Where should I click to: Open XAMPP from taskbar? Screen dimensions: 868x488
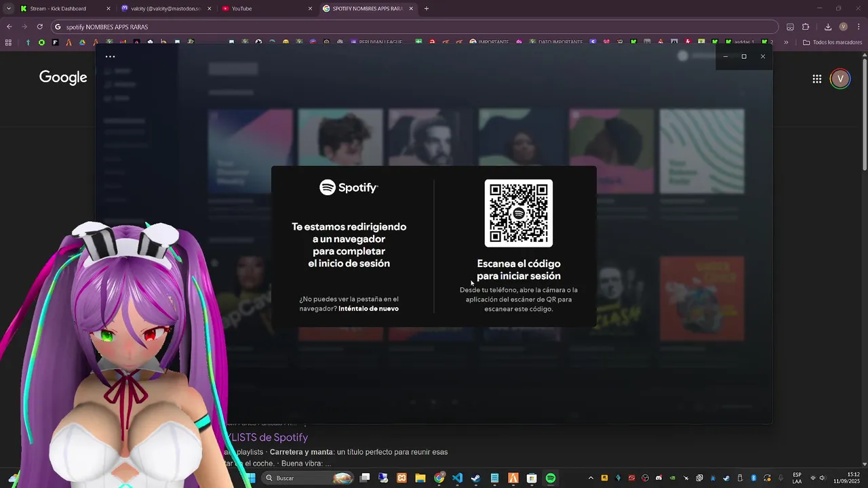coord(401,479)
